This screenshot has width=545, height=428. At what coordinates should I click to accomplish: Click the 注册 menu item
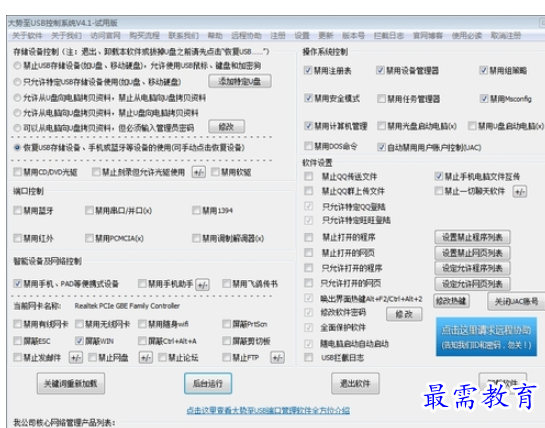(x=278, y=35)
